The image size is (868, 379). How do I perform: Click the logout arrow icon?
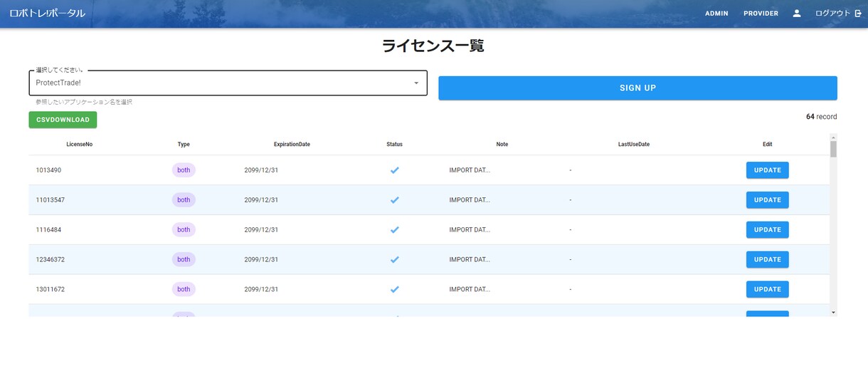(858, 14)
